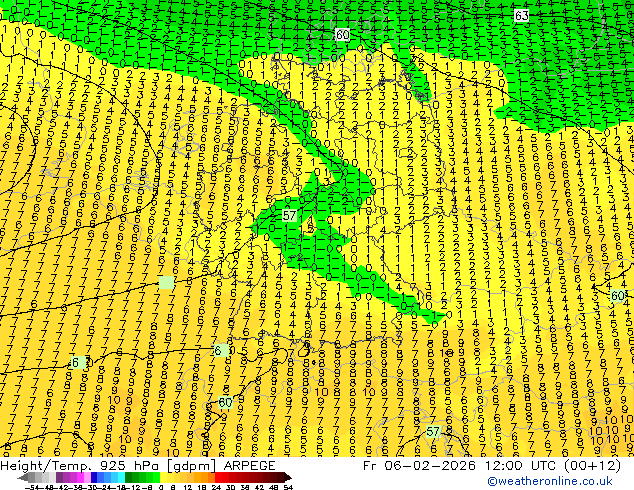Click the 60 contour label at the right edge

(x=618, y=296)
